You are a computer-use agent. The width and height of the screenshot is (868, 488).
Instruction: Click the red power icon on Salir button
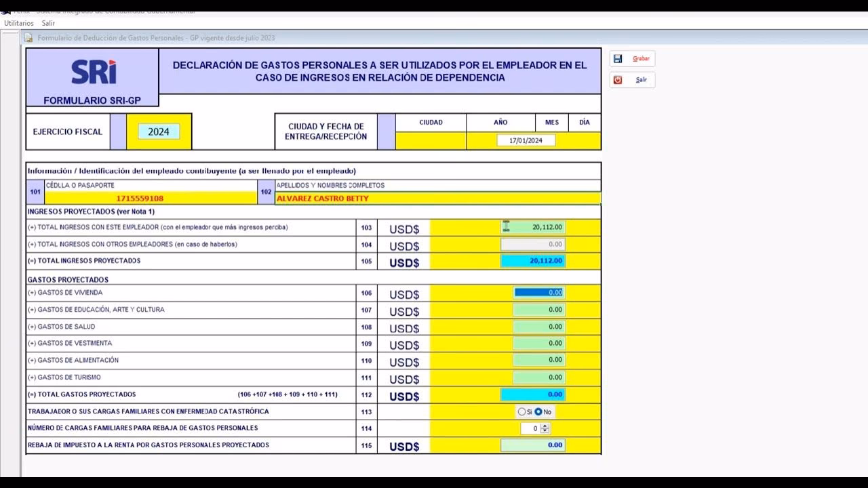(x=618, y=79)
